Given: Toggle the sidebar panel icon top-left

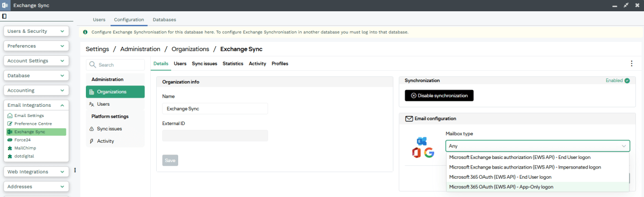Looking at the screenshot, I should 4,17.
